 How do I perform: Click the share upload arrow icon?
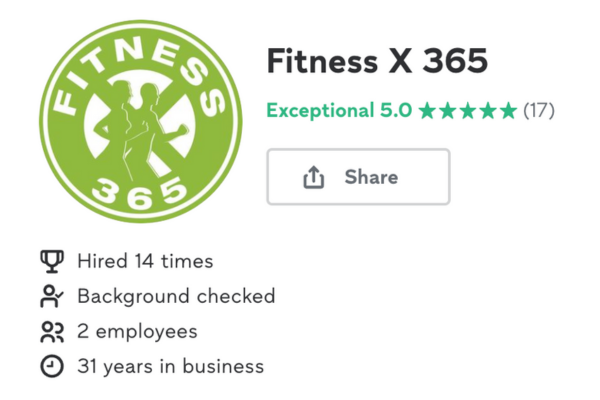314,177
